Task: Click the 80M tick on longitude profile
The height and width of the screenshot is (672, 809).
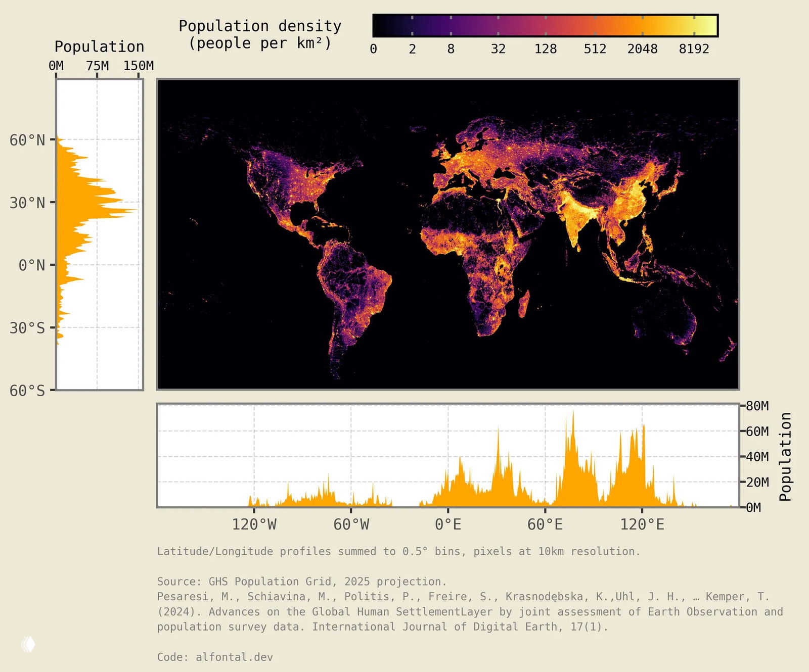Action: point(757,406)
